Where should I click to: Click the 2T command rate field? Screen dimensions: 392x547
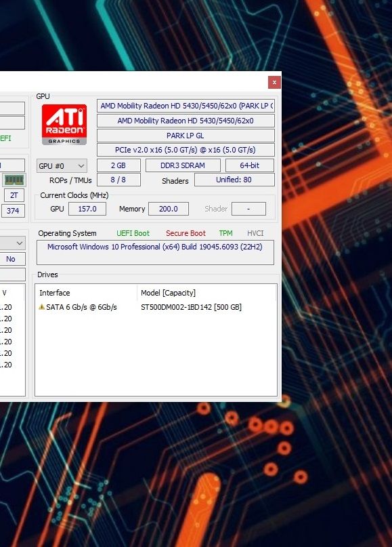pos(14,195)
